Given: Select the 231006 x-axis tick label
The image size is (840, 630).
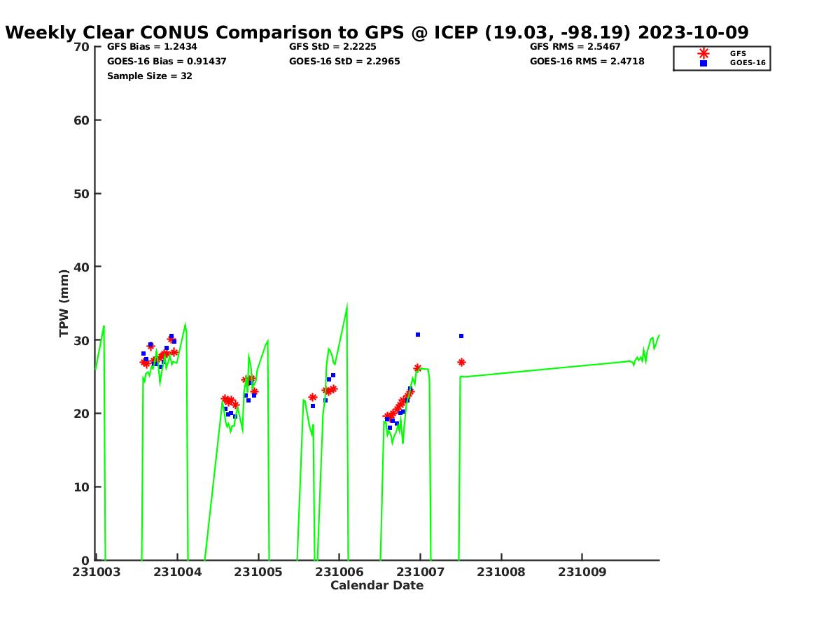Looking at the screenshot, I should click(x=339, y=572).
